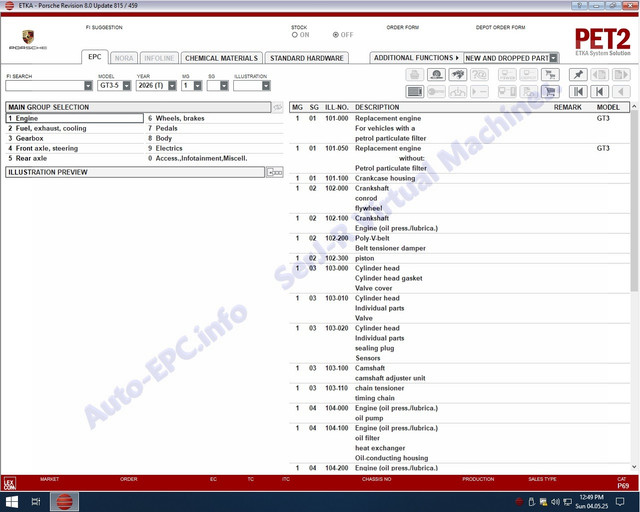Select main group 2 Fuel, exhaust, cooling
640x512 pixels.
(x=75, y=128)
